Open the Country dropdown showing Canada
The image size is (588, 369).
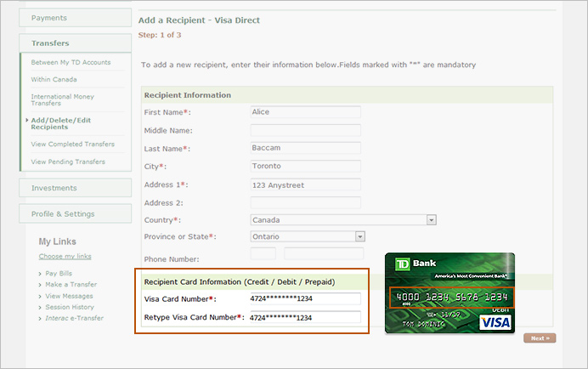coord(343,220)
